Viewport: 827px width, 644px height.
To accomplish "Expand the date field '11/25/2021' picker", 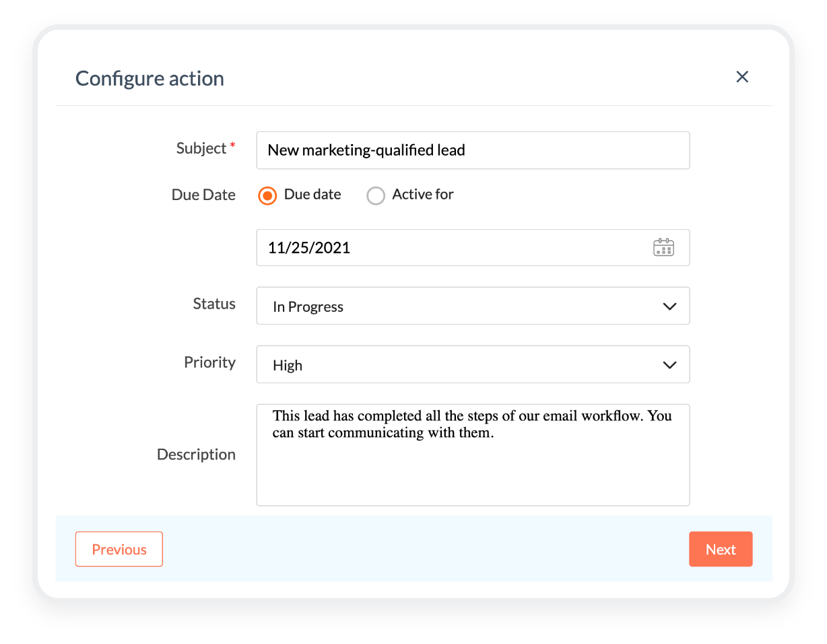I will click(x=664, y=247).
